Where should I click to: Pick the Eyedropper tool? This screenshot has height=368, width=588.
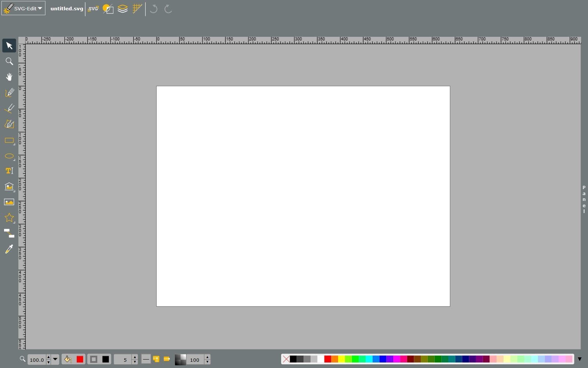[9, 249]
